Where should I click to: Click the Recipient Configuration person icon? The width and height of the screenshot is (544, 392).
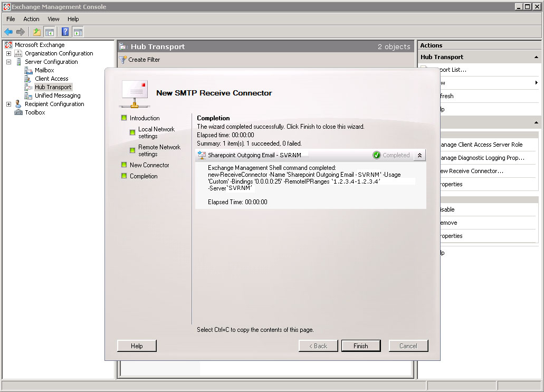pos(18,104)
